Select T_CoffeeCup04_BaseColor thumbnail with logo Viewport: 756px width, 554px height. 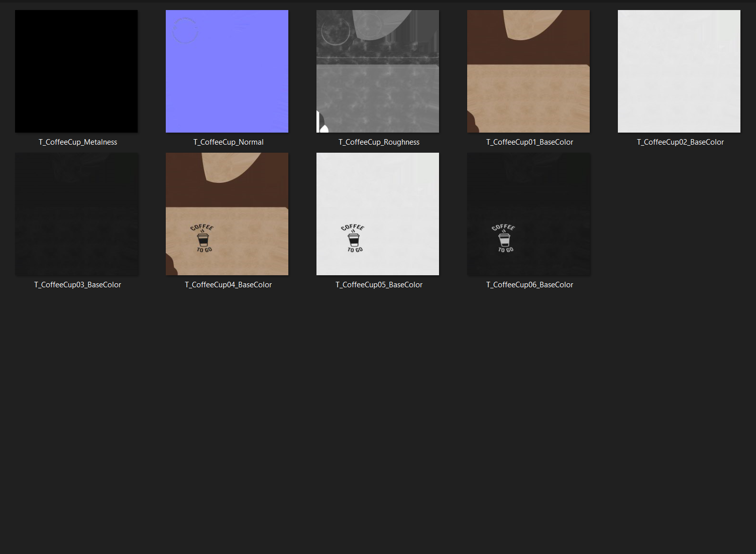[x=227, y=214]
